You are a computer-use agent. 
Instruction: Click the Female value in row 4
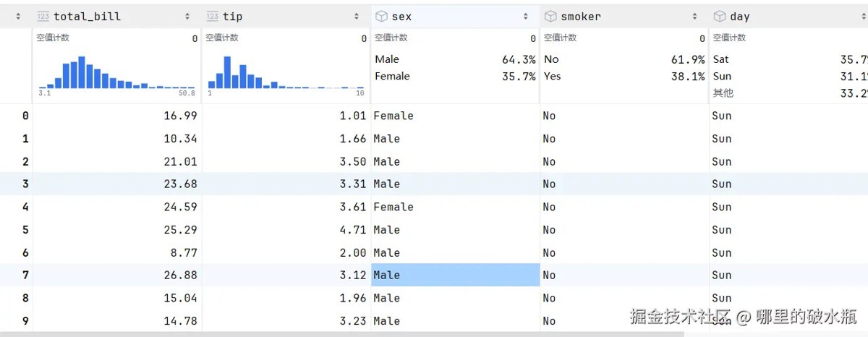(x=393, y=207)
